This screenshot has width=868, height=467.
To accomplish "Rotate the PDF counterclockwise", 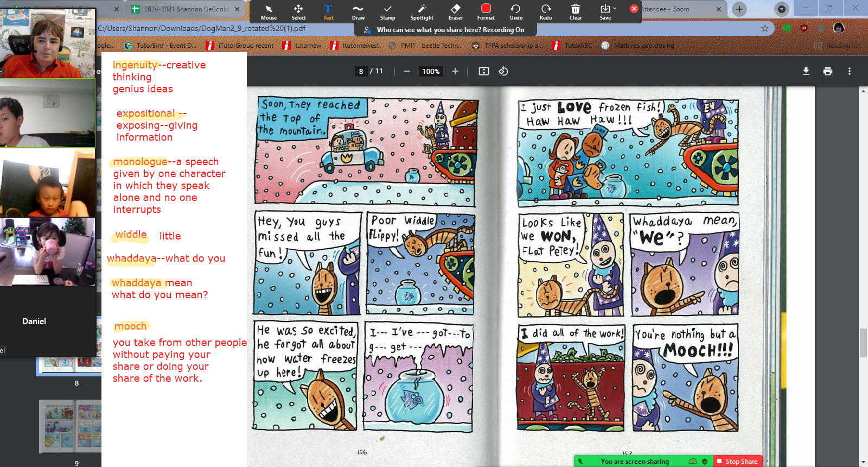I will tap(503, 71).
